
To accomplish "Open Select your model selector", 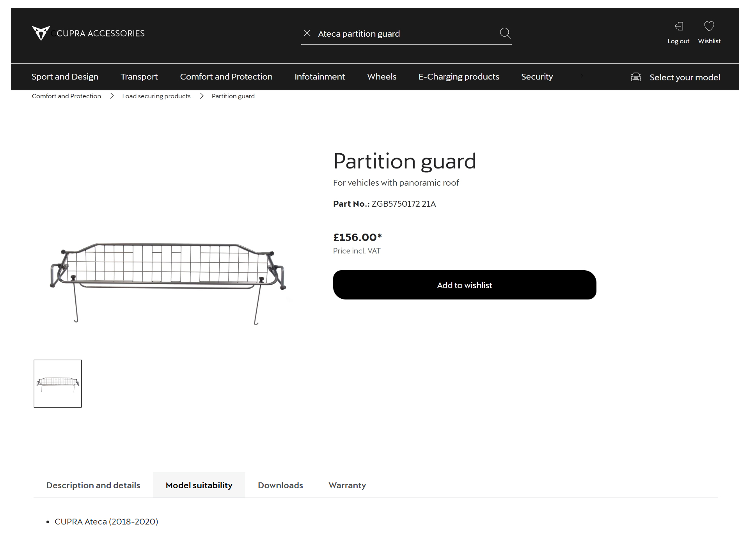I will click(x=684, y=77).
